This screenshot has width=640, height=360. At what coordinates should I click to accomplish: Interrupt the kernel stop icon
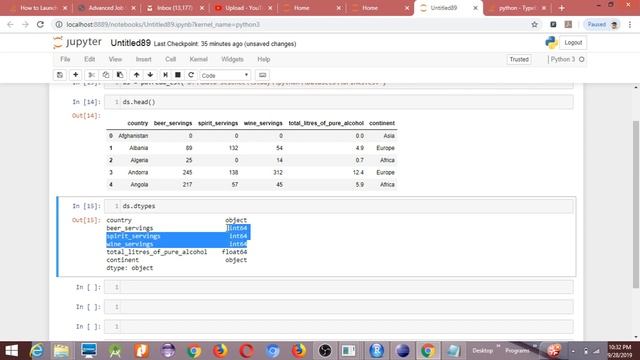pyautogui.click(x=178, y=75)
